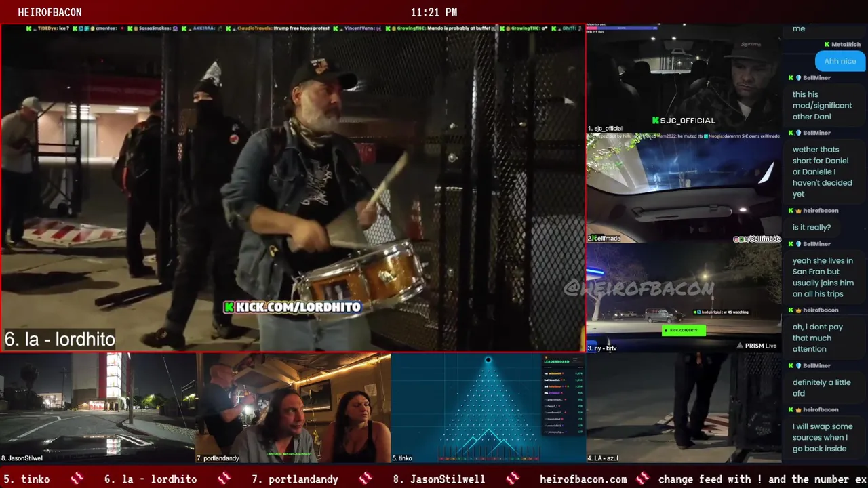
Task: Click the MetalRich username in chat
Action: [846, 45]
